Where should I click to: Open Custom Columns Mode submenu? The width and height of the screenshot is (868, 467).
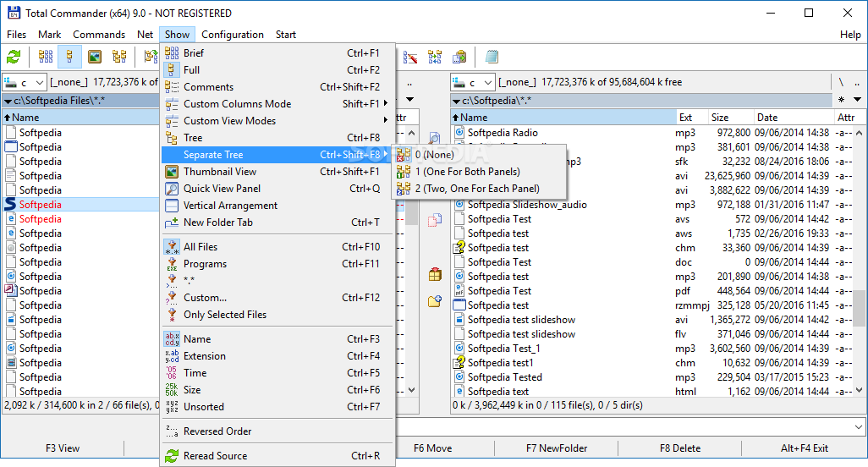coord(278,104)
